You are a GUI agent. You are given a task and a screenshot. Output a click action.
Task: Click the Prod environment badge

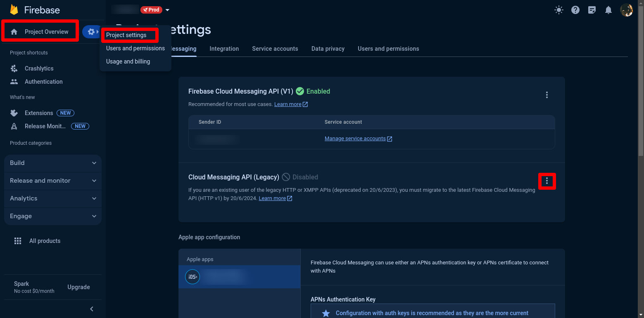pyautogui.click(x=151, y=10)
